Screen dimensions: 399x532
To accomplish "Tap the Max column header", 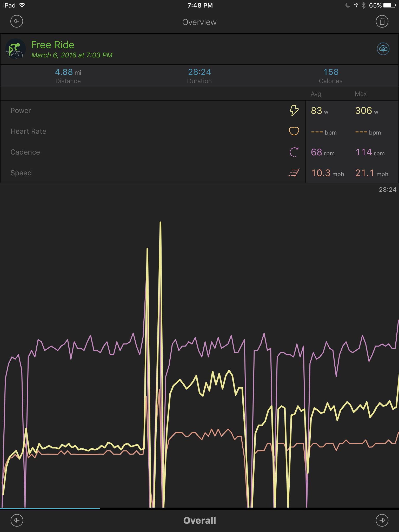I will (x=361, y=94).
